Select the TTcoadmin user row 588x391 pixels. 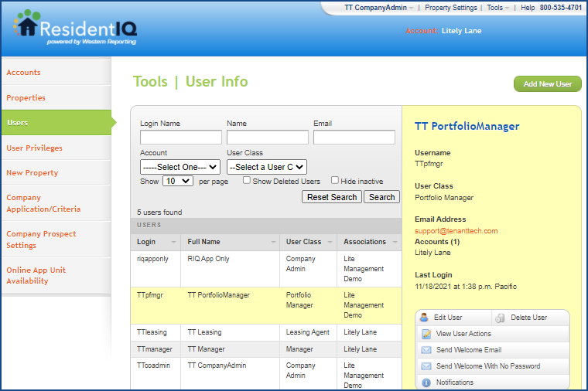266,374
